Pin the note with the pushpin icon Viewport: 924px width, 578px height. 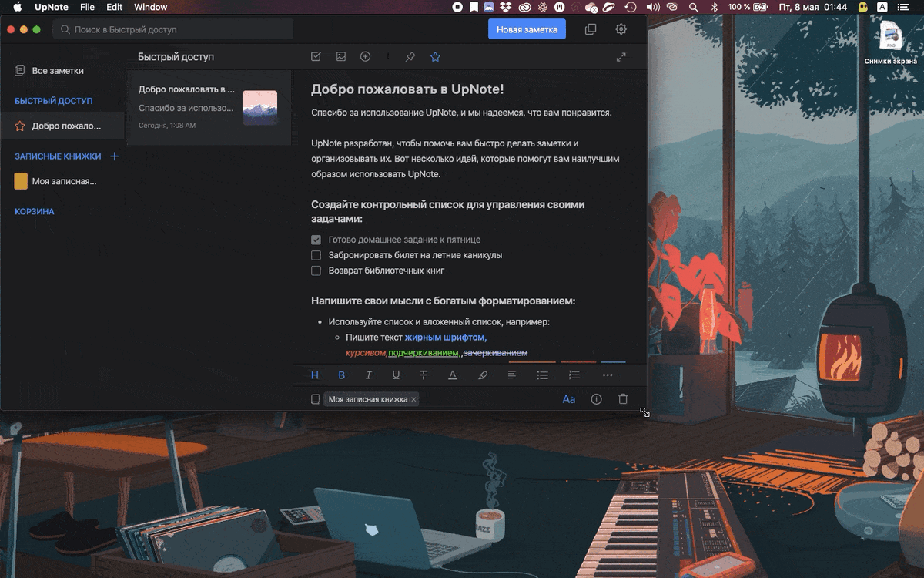[410, 56]
